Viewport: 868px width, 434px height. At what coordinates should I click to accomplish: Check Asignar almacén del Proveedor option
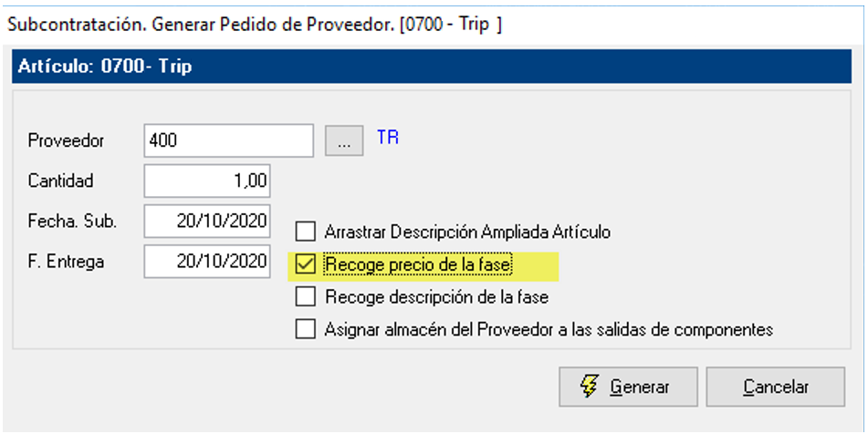(305, 329)
